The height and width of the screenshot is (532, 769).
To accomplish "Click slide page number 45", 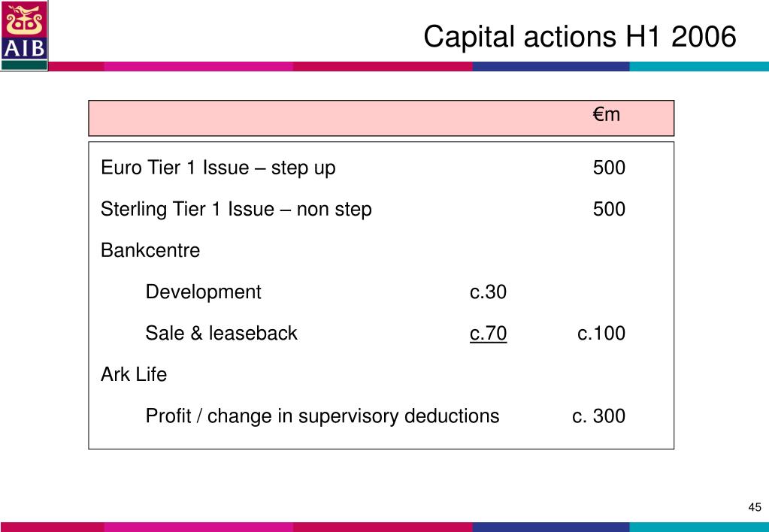I will (x=755, y=507).
